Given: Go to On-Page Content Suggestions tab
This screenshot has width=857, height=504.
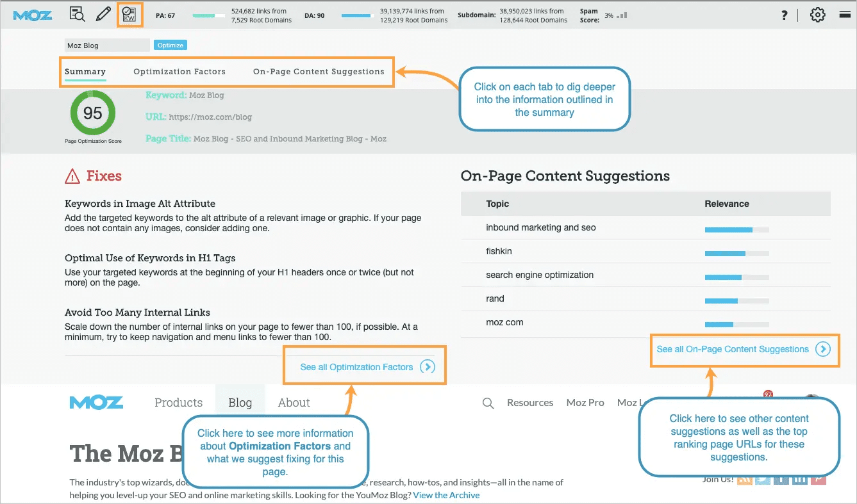Looking at the screenshot, I should tap(319, 72).
